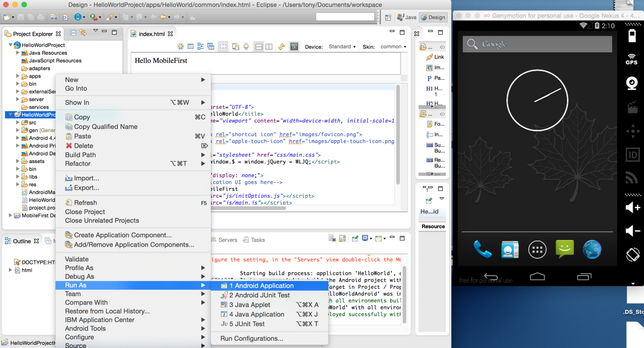Viewport: 644px width, 348px height.
Task: Select IBM Application Center submenu
Action: pyautogui.click(x=133, y=320)
